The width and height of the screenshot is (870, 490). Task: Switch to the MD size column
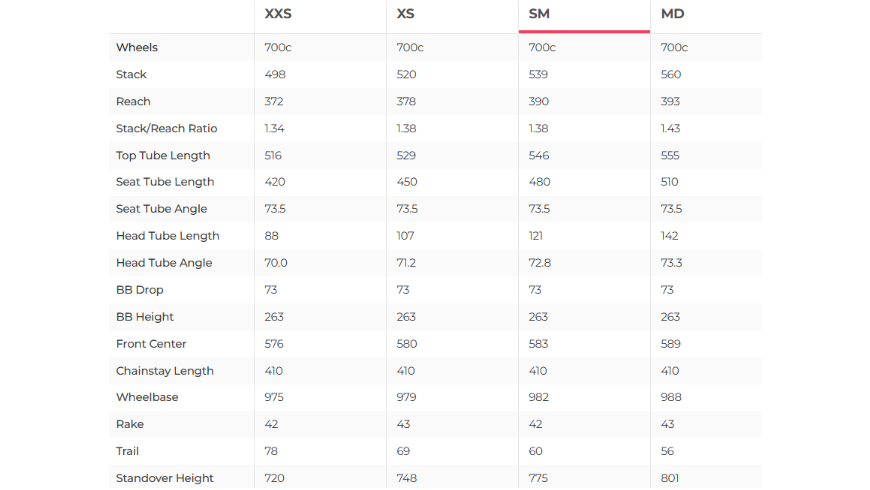click(x=671, y=14)
